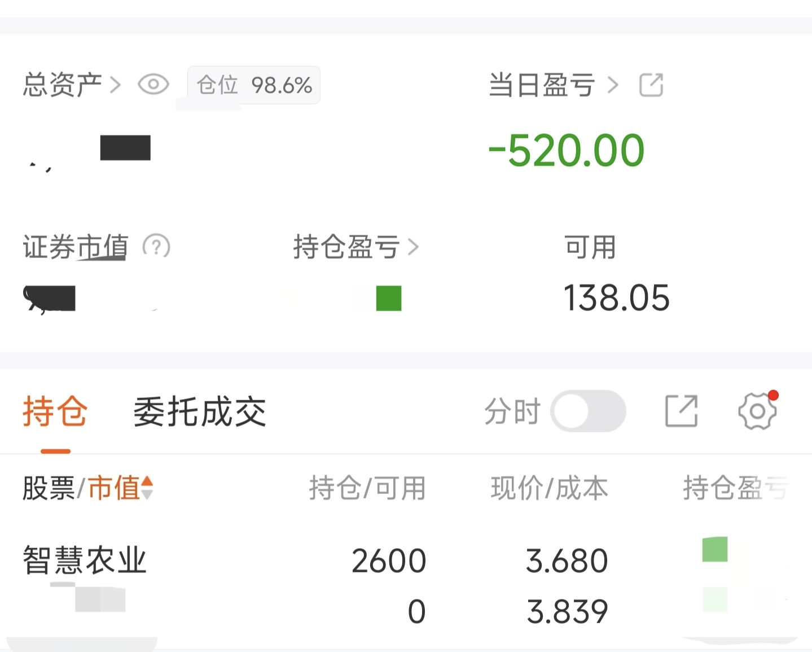Toggle the eye icon to hide total assets
Viewport: 812px width, 652px height.
(x=153, y=85)
